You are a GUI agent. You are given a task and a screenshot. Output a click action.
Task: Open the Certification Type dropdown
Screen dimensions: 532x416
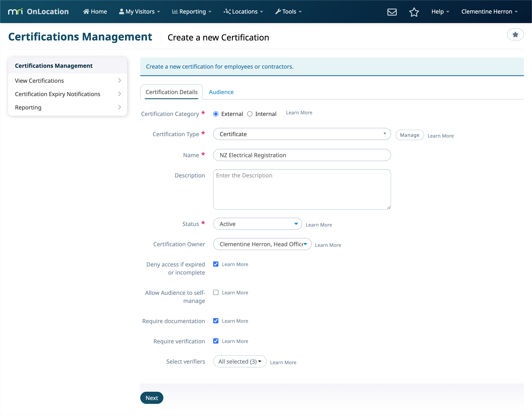(302, 134)
